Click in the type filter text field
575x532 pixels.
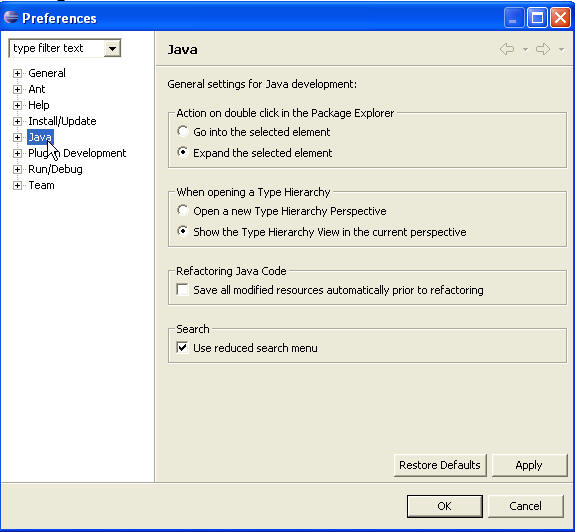pos(57,48)
